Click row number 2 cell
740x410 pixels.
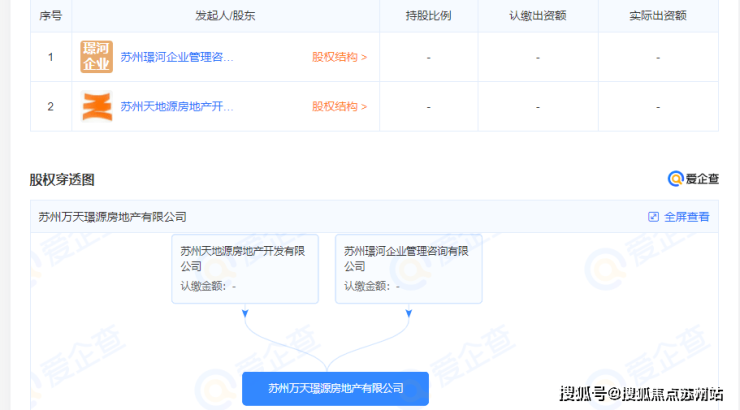50,106
